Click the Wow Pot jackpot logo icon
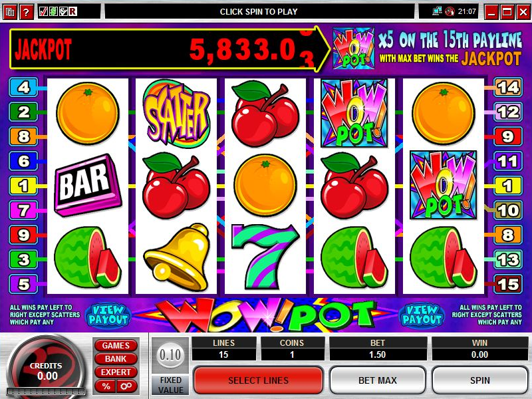This screenshot has height=399, width=532. [354, 49]
